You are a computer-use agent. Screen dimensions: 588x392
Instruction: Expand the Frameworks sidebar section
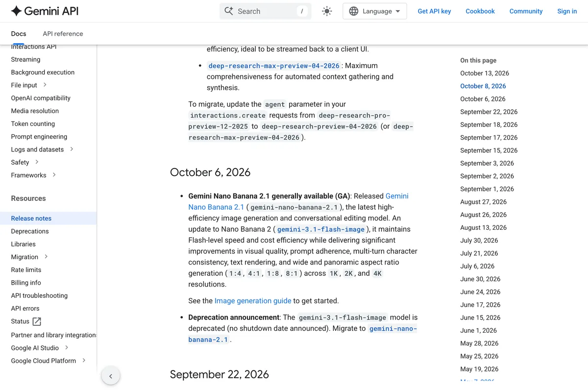point(54,174)
